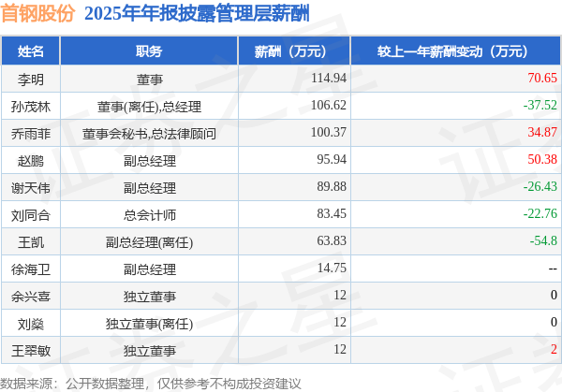Click the salary value 100.37

(x=329, y=132)
